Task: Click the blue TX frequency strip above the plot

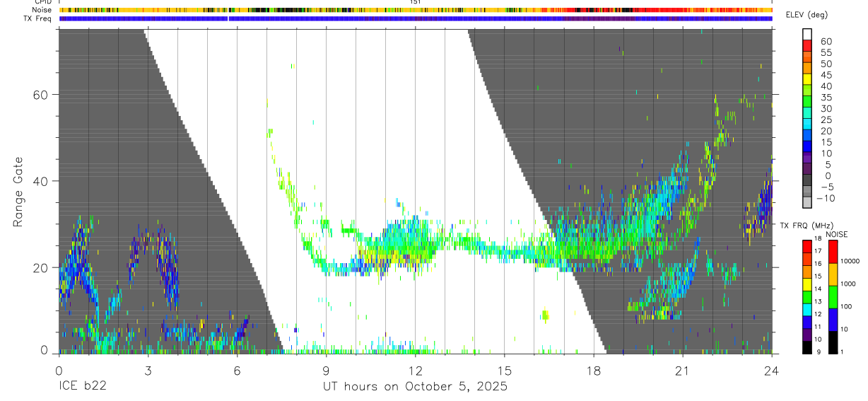Action: [416, 18]
